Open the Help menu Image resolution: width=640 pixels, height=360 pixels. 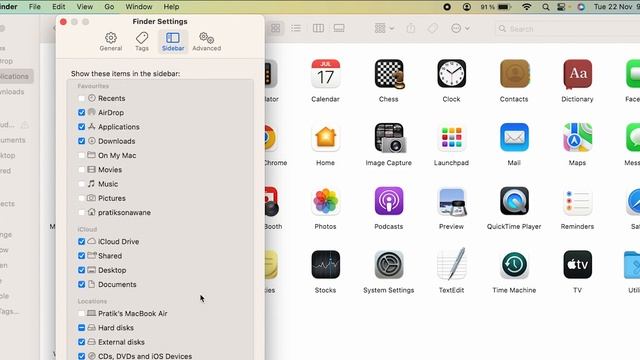171,7
